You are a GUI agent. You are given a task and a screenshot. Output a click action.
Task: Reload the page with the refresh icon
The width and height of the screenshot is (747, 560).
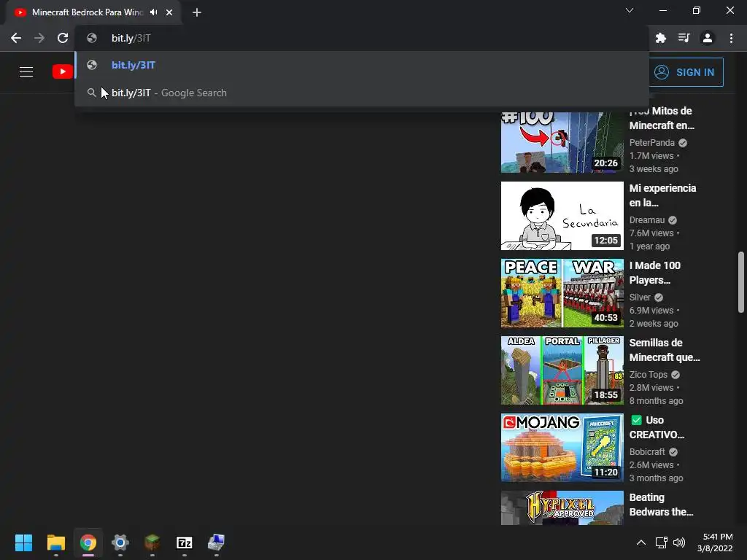63,38
